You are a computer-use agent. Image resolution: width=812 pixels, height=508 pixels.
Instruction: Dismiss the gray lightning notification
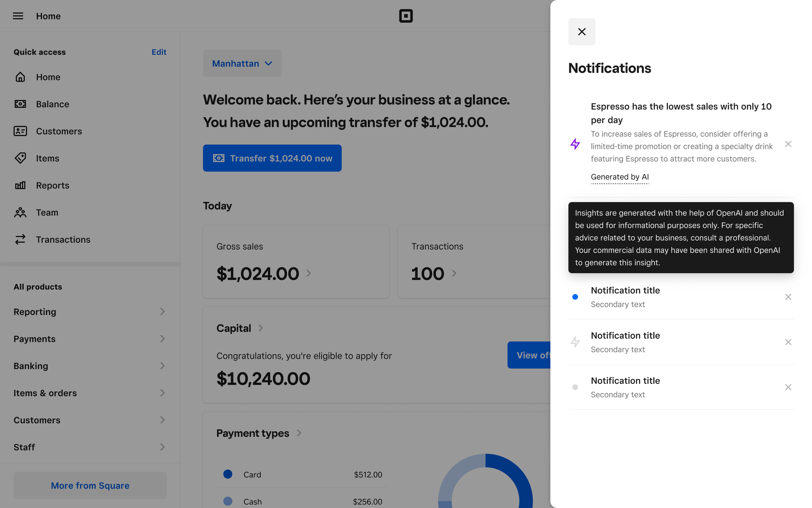pyautogui.click(x=788, y=342)
